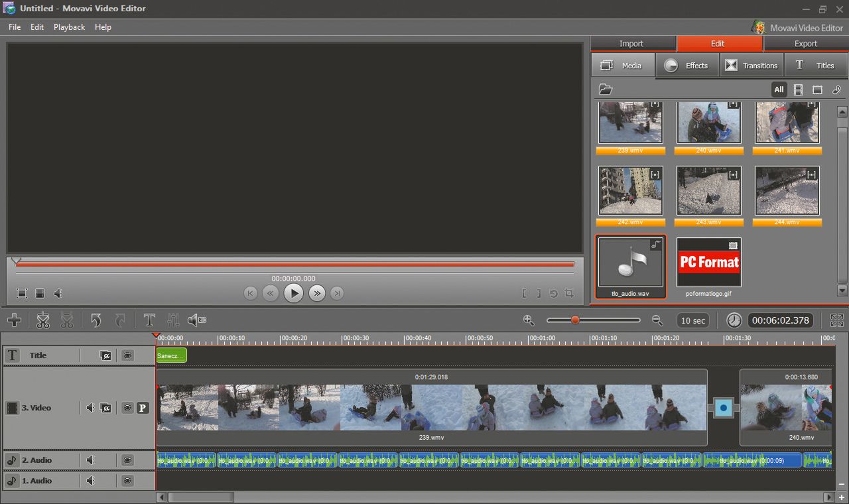Switch preview to full screen mode

22,293
